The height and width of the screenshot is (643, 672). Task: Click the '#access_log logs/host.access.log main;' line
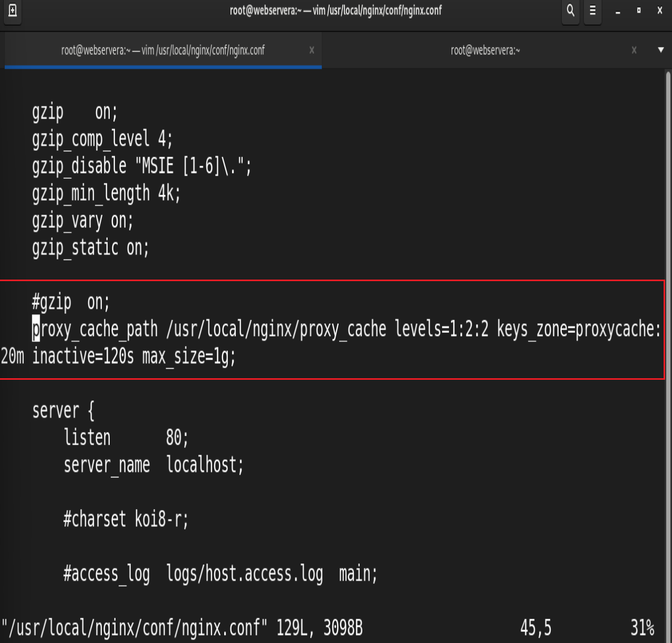click(220, 574)
